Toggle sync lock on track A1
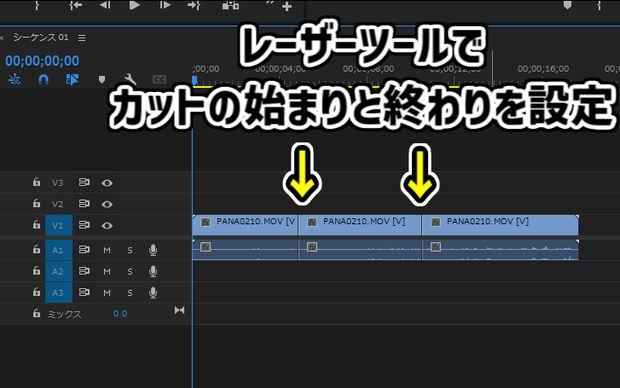The image size is (620, 388). point(84,250)
